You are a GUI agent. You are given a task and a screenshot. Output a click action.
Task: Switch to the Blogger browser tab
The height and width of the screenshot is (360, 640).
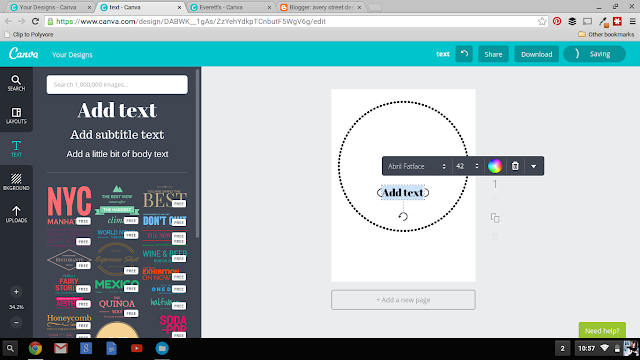click(x=321, y=7)
